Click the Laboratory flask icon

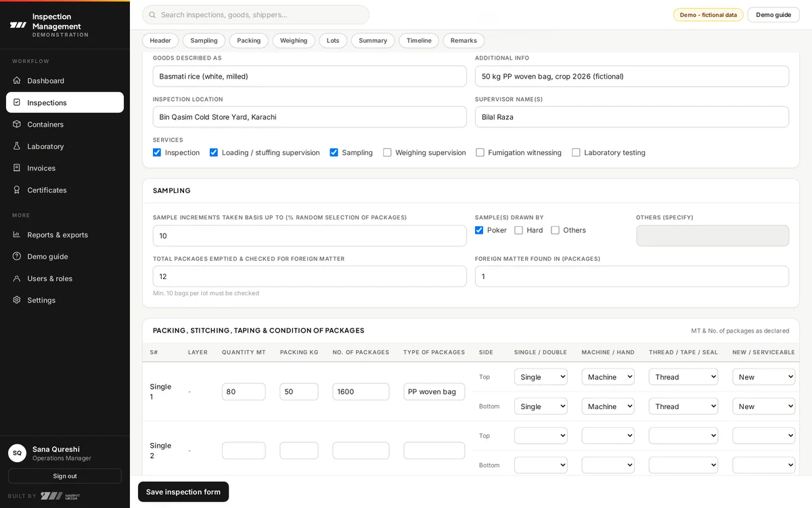point(17,146)
